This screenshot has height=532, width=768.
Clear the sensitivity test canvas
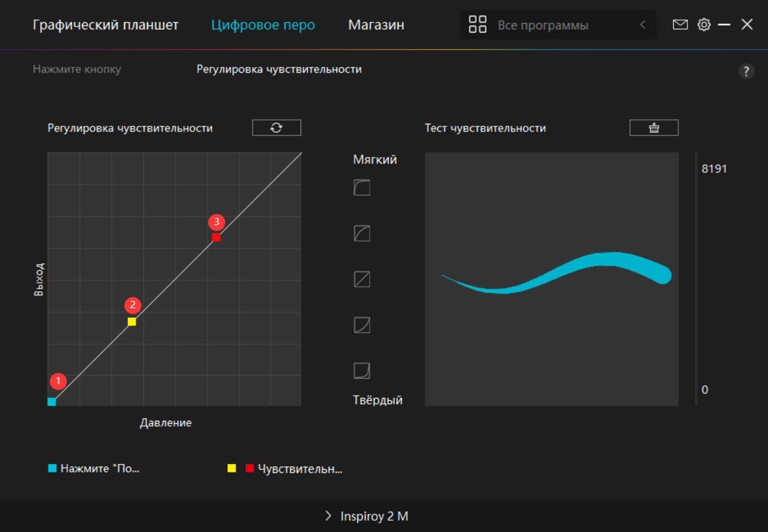653,128
